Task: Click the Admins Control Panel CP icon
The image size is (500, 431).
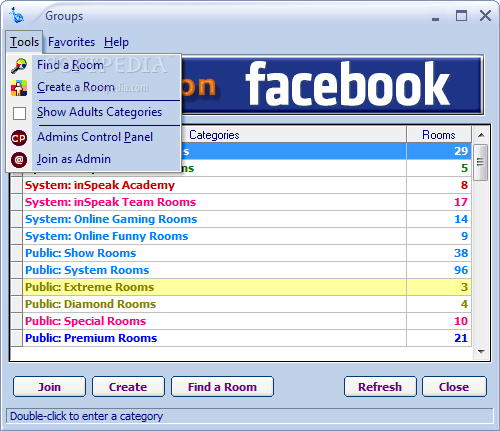Action: (x=19, y=138)
